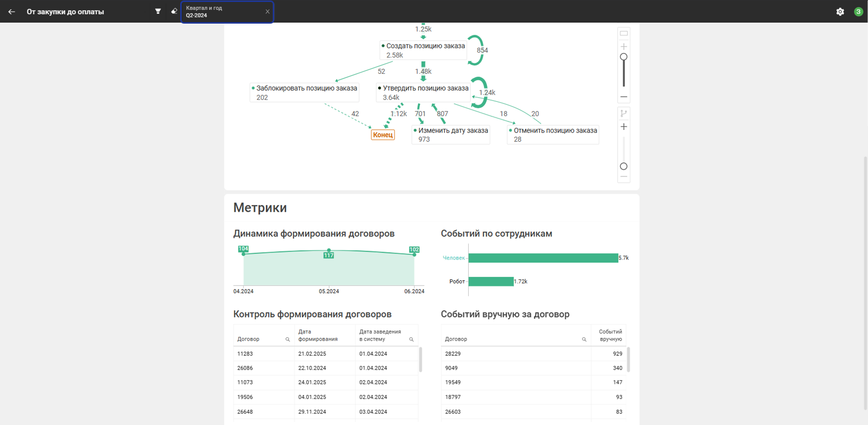Search Договор in the manual events table
868x425 pixels.
(x=584, y=339)
